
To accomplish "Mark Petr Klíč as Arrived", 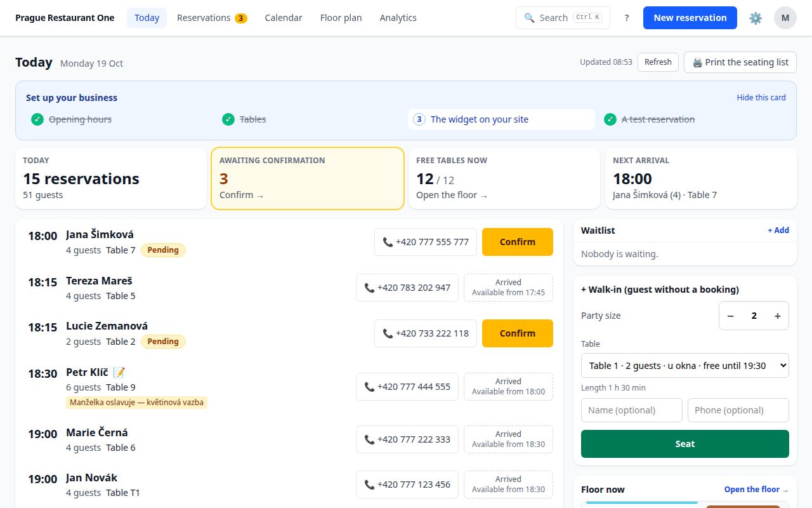I will [508, 387].
